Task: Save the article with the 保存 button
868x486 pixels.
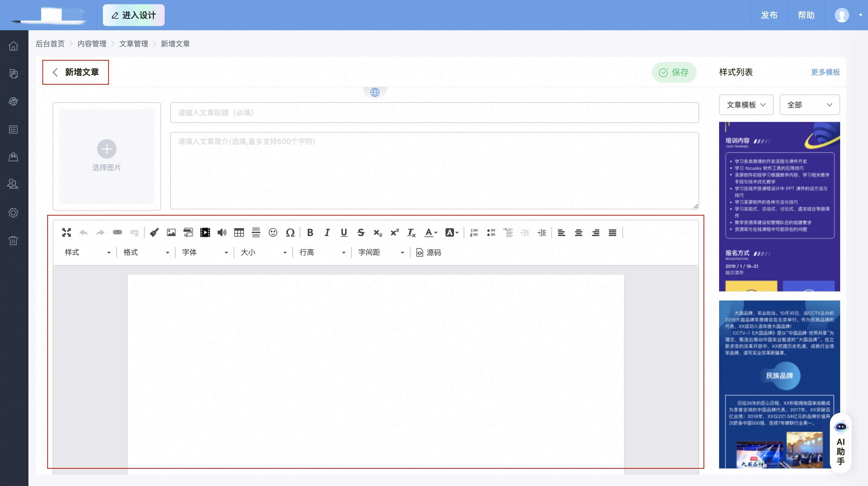Action: (675, 72)
